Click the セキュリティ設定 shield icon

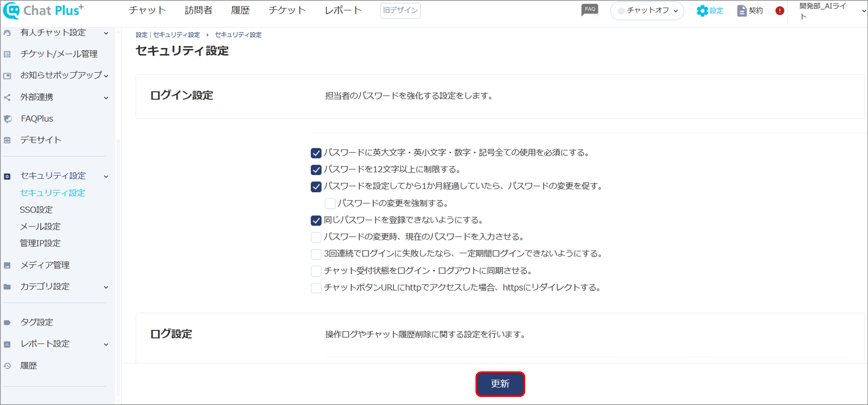7,176
